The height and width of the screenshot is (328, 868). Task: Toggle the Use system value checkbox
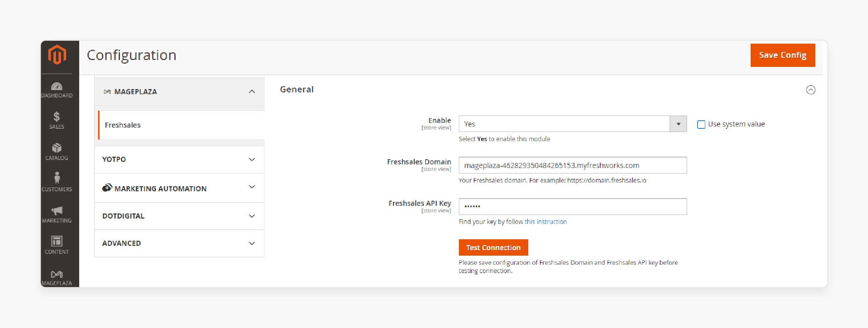tap(701, 124)
